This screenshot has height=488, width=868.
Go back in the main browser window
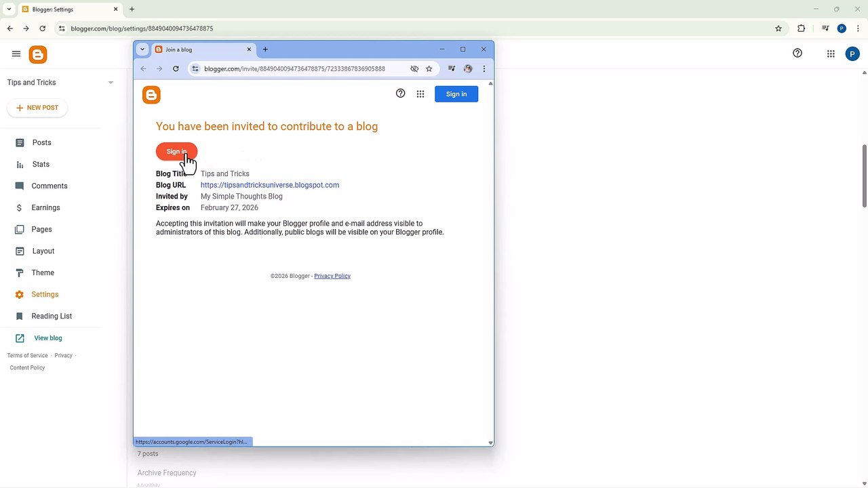click(9, 28)
